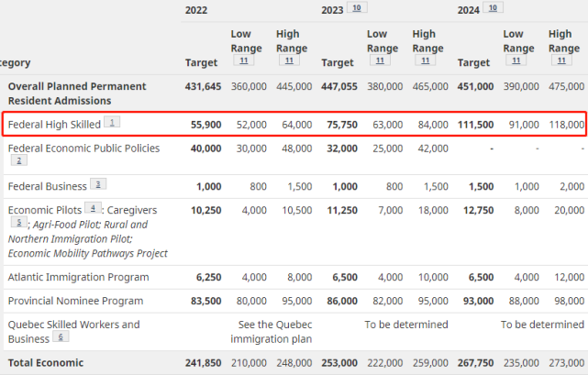Open footnote 1 beside Federal High Skilled
588x375 pixels.
coord(112,122)
